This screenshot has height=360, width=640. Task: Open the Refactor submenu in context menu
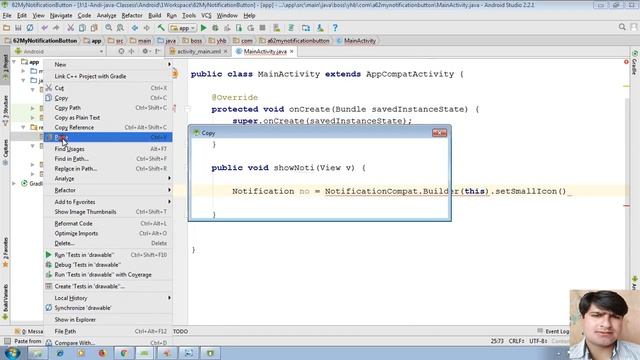(108, 190)
